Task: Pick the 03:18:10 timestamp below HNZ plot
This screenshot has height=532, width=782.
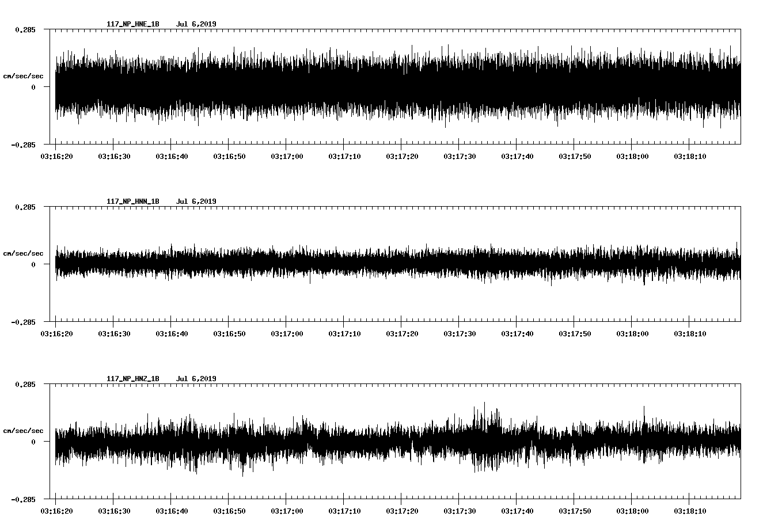Action: coord(690,511)
